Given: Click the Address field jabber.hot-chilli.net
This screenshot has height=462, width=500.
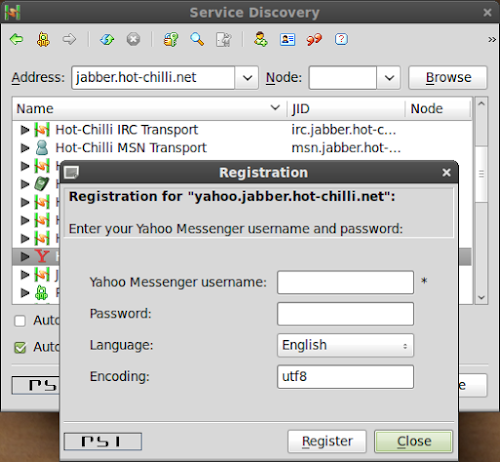Looking at the screenshot, I should [153, 78].
